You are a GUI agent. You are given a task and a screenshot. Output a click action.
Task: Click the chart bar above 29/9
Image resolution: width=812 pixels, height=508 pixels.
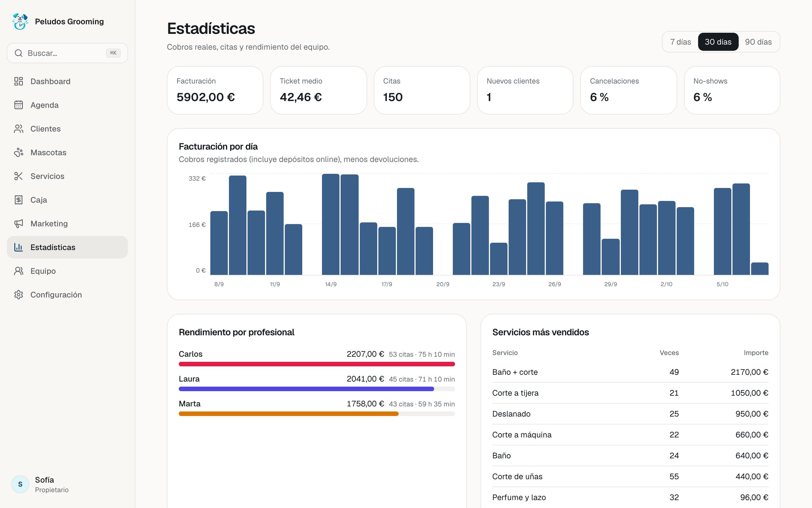(x=610, y=257)
